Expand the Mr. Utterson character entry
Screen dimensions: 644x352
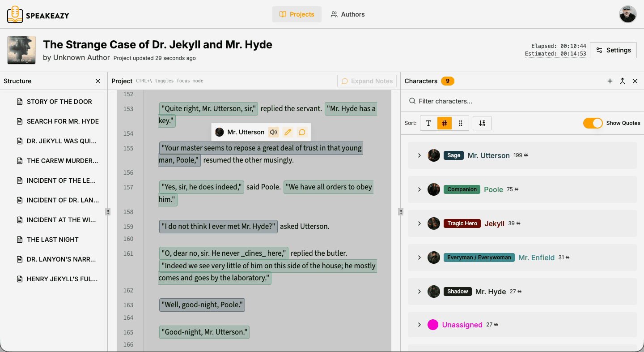[419, 155]
